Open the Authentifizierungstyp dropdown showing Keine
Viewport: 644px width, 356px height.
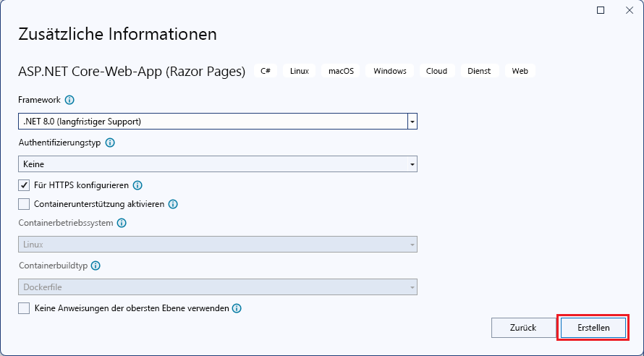pos(218,164)
